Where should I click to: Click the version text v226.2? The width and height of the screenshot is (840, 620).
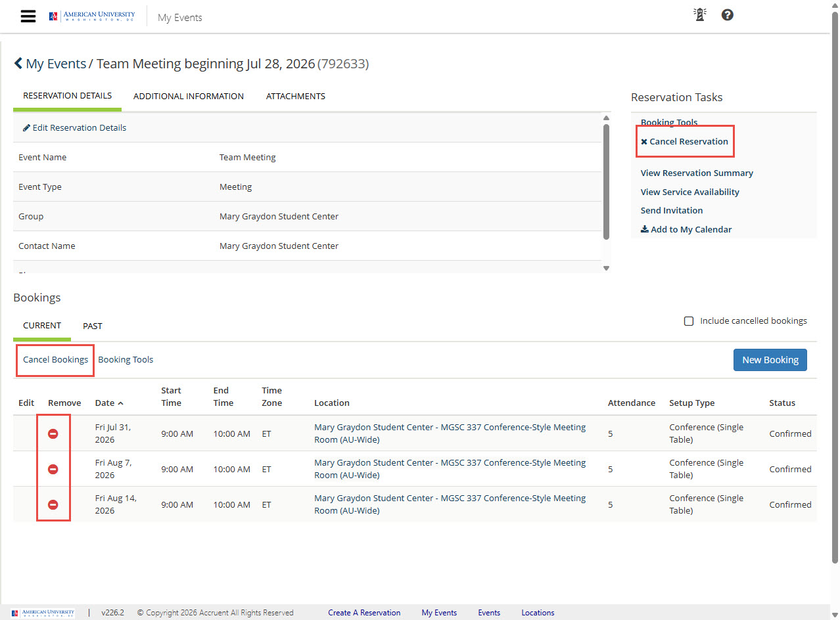(112, 613)
